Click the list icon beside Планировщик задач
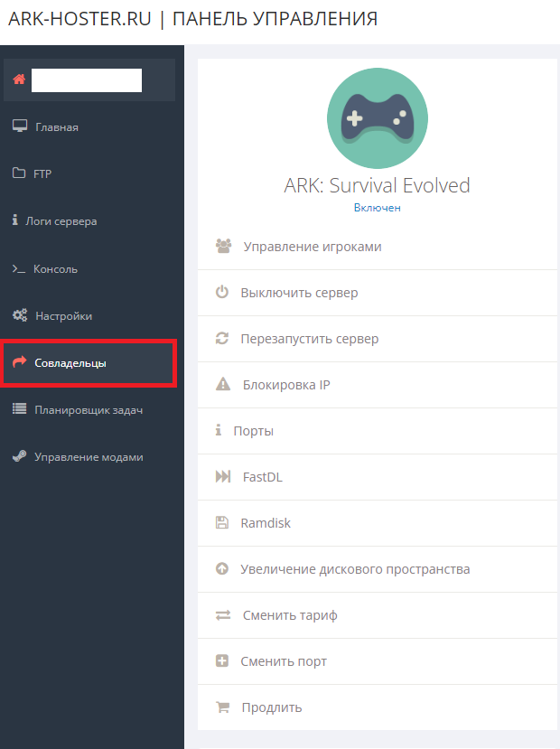 tap(20, 409)
